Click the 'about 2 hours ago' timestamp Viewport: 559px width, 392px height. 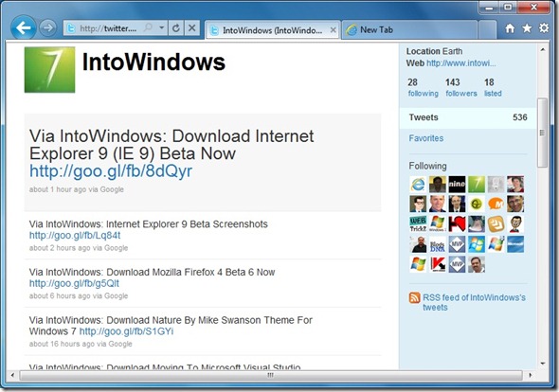(60, 248)
